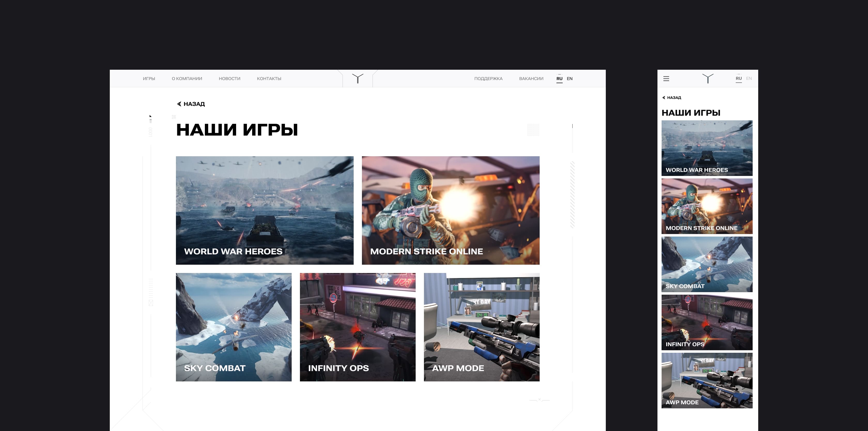Open the mobile hamburger menu

(666, 79)
